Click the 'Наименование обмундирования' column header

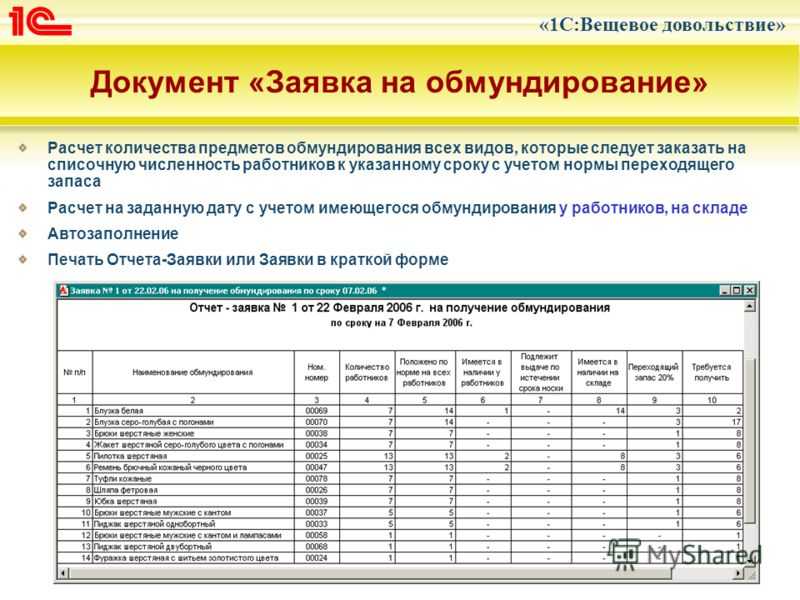192,372
